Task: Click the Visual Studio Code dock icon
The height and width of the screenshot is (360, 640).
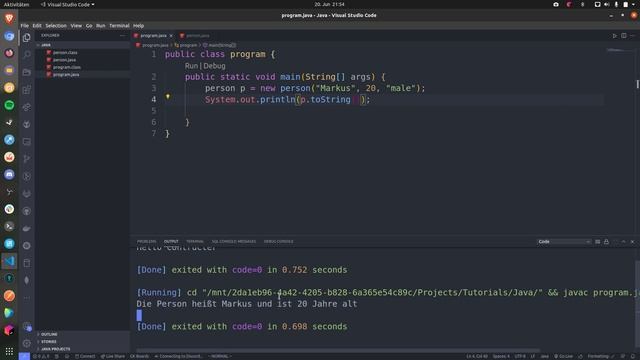Action: pyautogui.click(x=9, y=261)
